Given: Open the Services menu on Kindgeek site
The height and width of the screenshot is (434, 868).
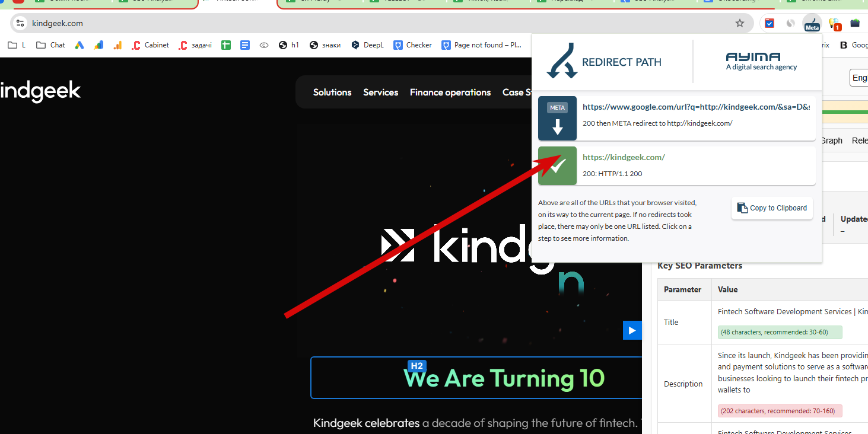Looking at the screenshot, I should [381, 92].
